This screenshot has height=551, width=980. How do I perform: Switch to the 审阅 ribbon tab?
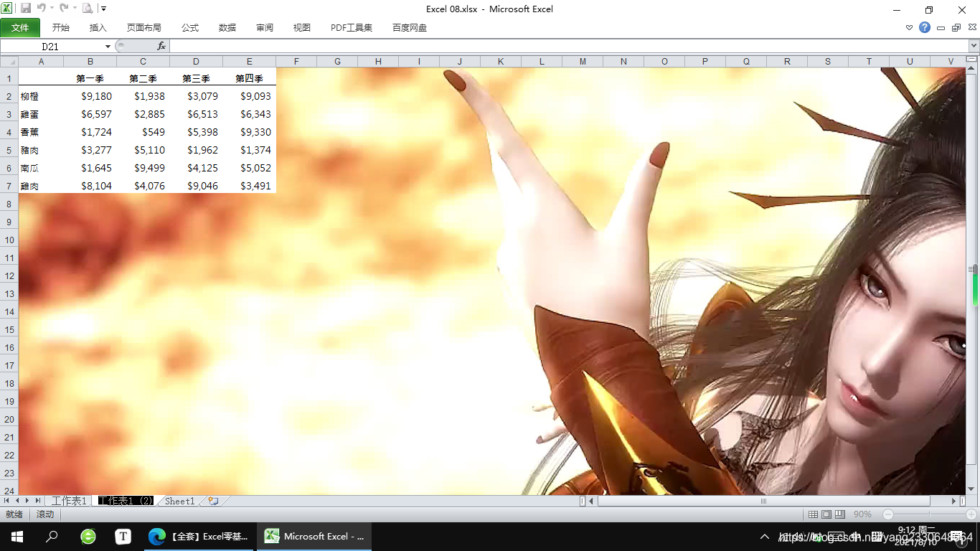pyautogui.click(x=265, y=27)
